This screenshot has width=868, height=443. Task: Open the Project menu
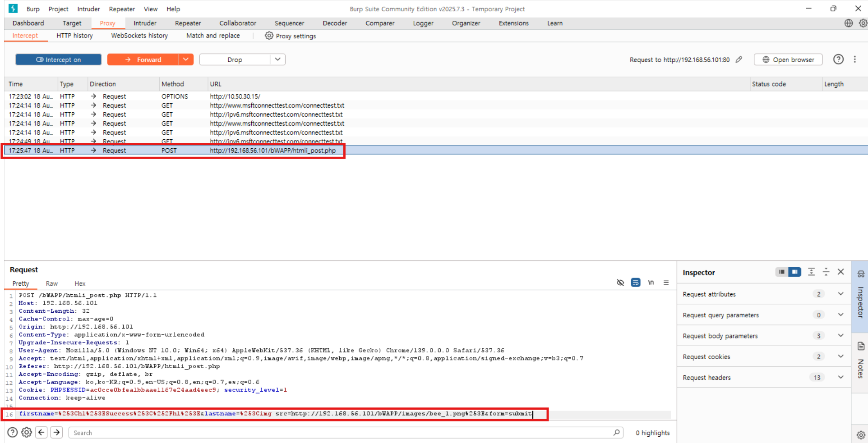point(59,9)
